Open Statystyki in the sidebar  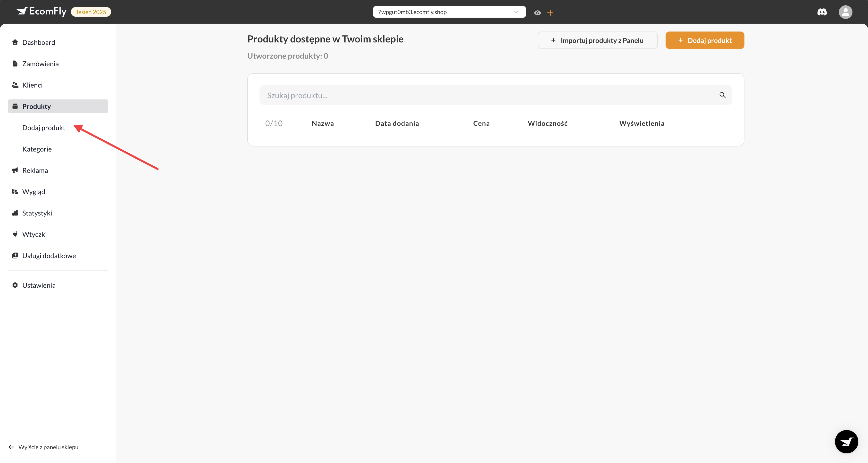point(37,213)
